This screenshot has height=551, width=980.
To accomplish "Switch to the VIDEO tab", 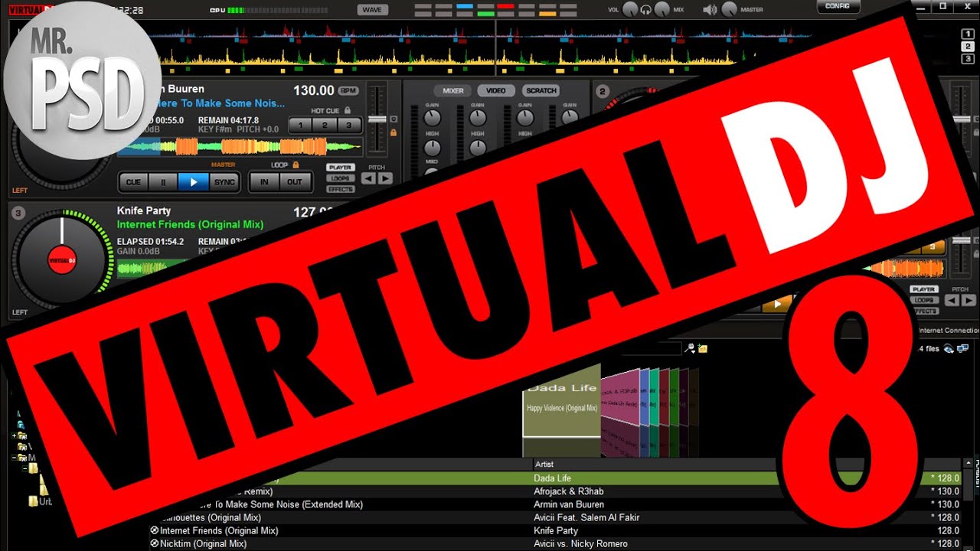I will pyautogui.click(x=496, y=90).
